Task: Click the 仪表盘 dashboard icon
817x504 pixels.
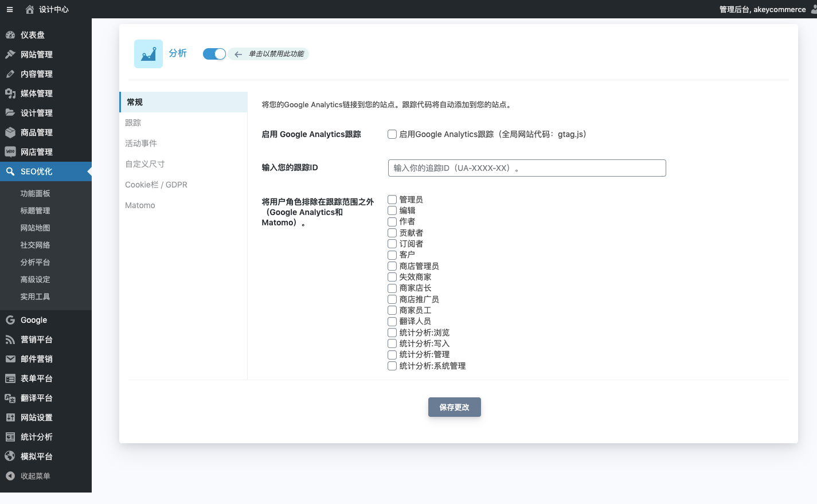Action: click(x=10, y=35)
